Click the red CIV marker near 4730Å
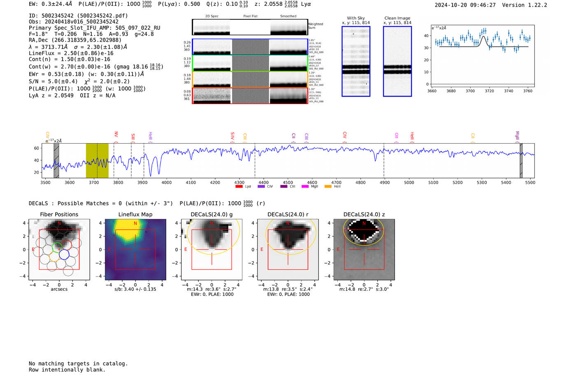This screenshot has height=392, width=576. tap(345, 137)
